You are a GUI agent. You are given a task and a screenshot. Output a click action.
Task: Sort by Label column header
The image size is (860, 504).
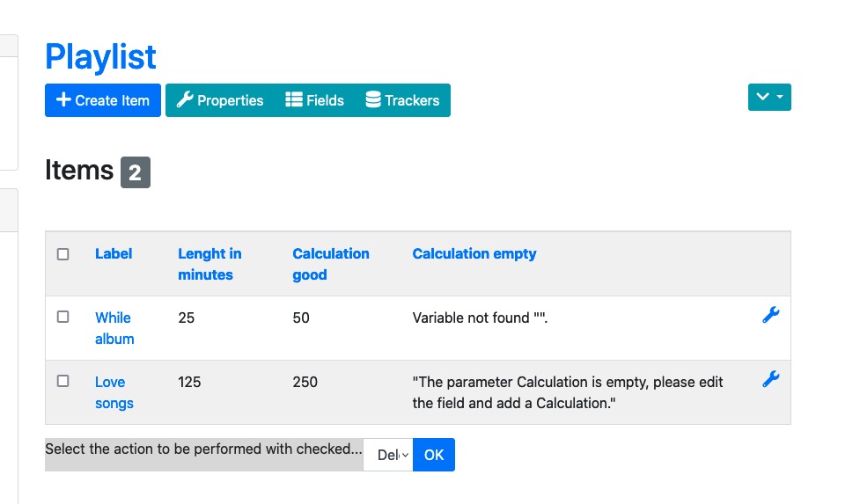pyautogui.click(x=114, y=253)
